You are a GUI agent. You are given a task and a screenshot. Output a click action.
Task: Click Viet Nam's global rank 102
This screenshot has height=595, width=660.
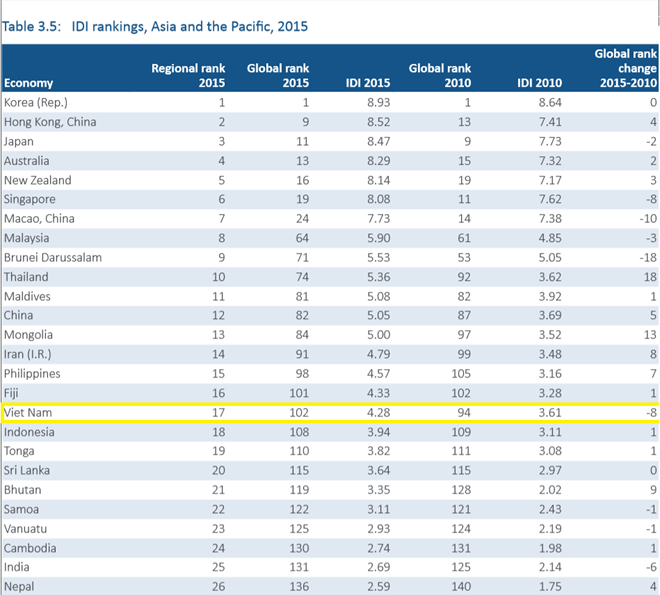299,412
